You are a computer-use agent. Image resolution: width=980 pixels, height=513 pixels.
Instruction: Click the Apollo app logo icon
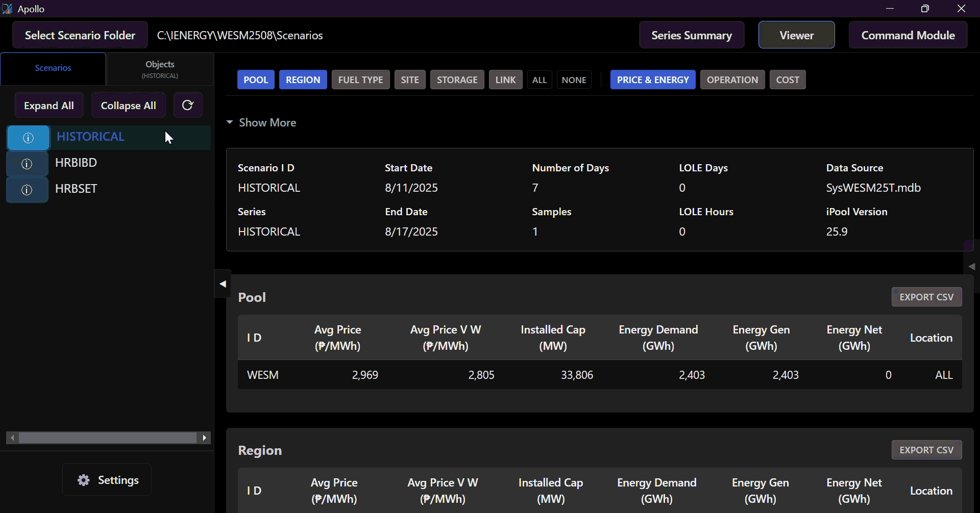pos(7,9)
